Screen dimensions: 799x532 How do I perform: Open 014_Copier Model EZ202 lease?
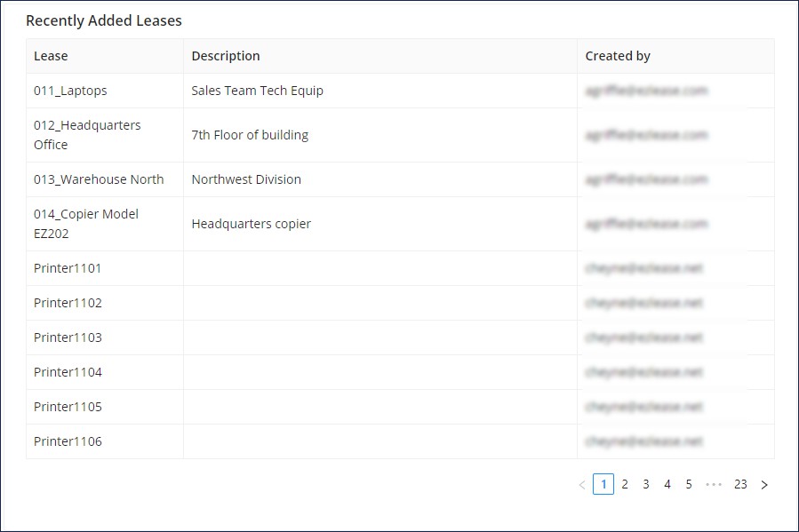tap(86, 224)
